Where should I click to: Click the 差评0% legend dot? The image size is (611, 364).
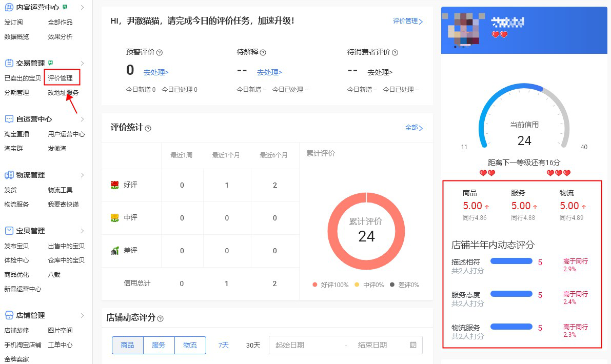(392, 285)
